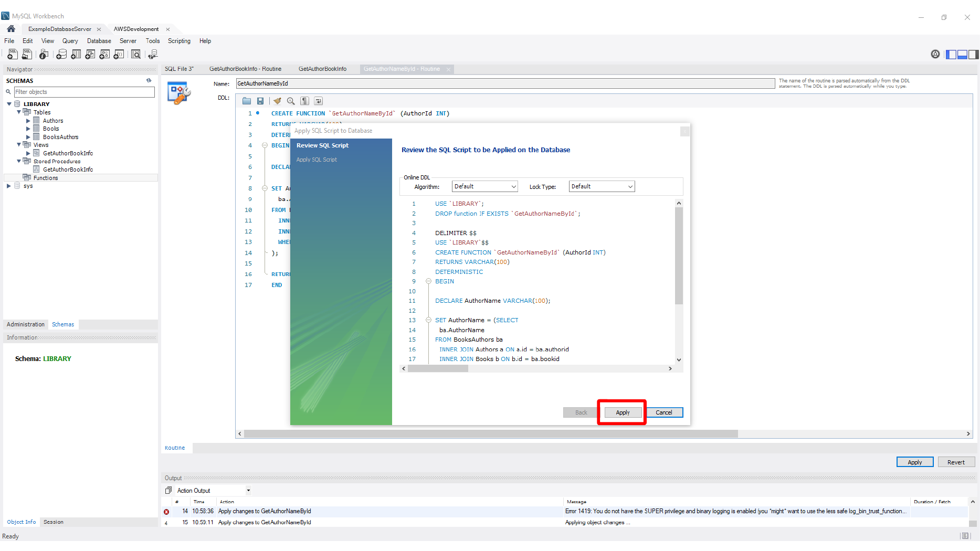This screenshot has width=980, height=551.
Task: Expand the Books table node
Action: pos(28,129)
